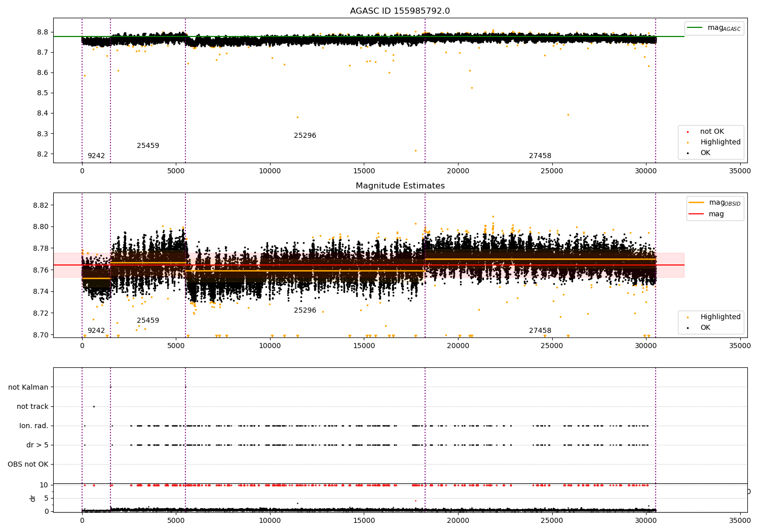Click the red 'not OK' legend marker in top plot
The image size is (760, 532).
[x=688, y=132]
